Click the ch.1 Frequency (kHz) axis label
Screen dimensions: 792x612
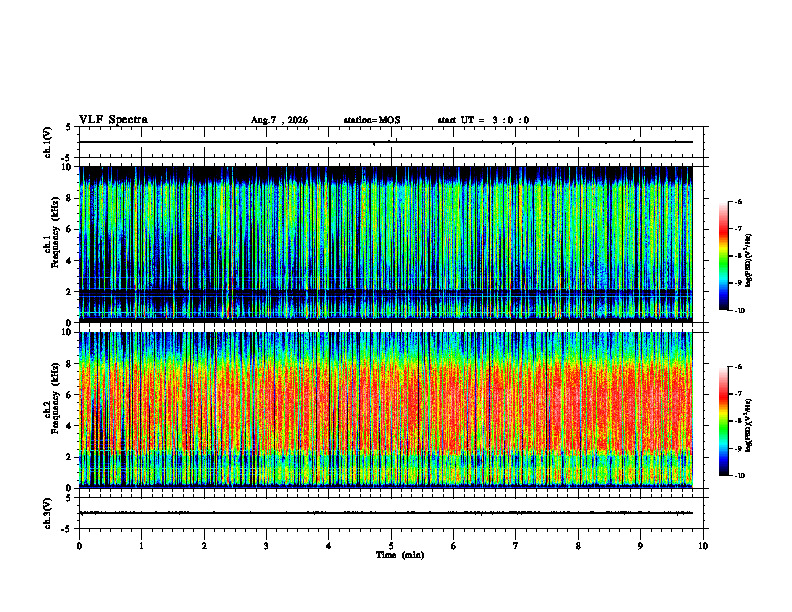coord(51,232)
